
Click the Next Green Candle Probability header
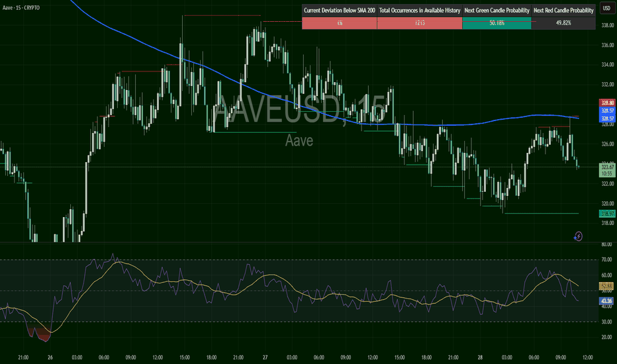pos(497,10)
